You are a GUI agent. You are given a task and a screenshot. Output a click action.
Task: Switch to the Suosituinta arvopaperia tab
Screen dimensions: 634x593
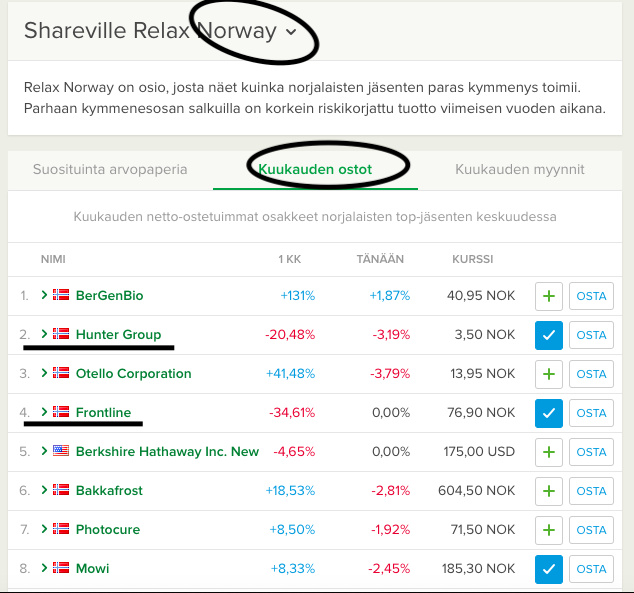[110, 169]
